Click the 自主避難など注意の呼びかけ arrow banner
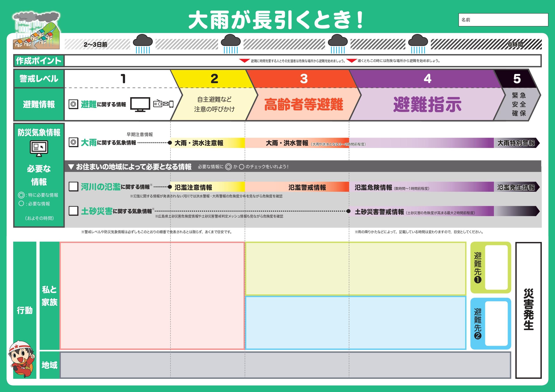Viewport: 555px width, 392px height. pyautogui.click(x=214, y=104)
